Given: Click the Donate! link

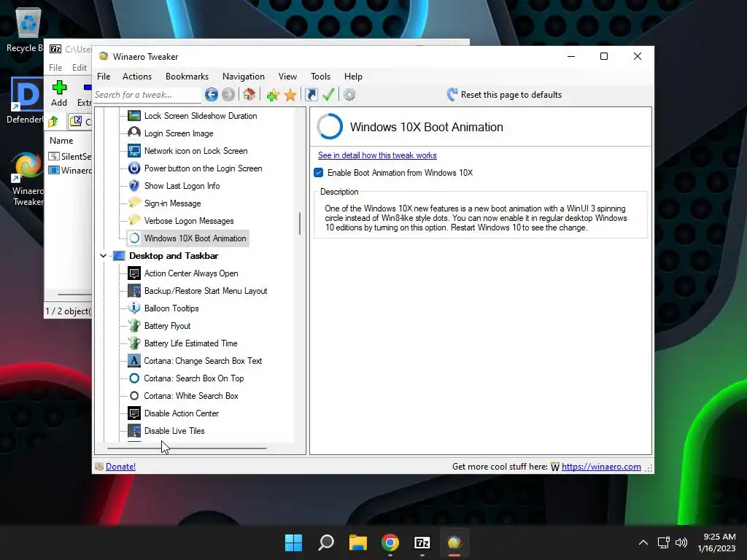Looking at the screenshot, I should (120, 467).
